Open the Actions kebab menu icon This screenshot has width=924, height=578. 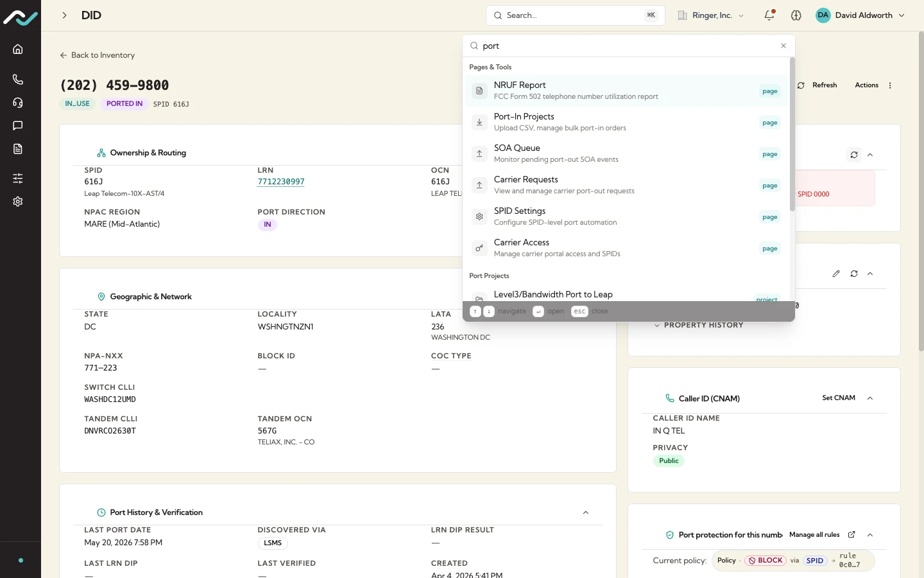point(890,85)
